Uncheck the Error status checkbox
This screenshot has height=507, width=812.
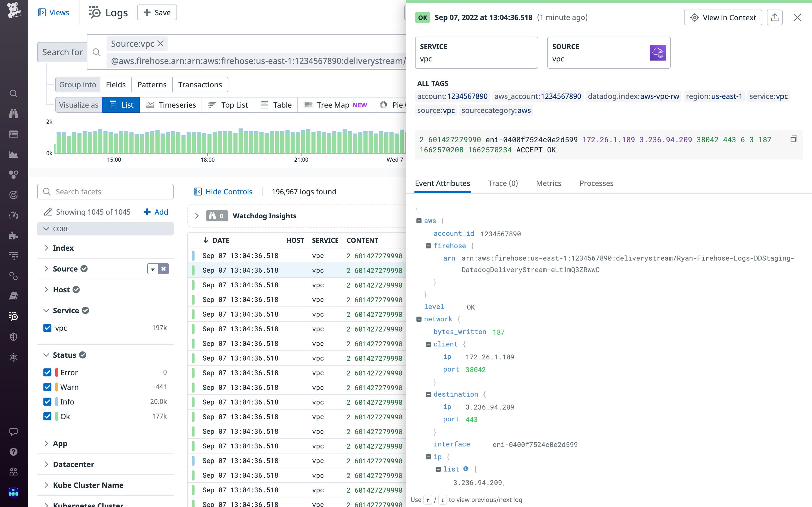47,372
